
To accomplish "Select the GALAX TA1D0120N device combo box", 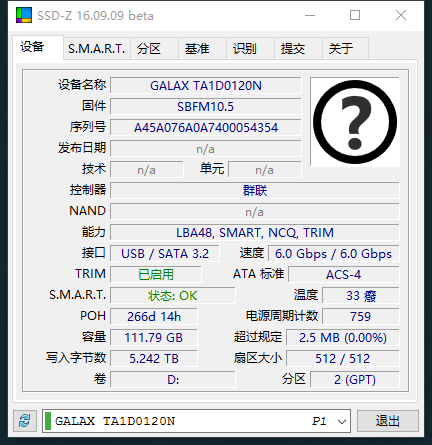I will click(196, 421).
